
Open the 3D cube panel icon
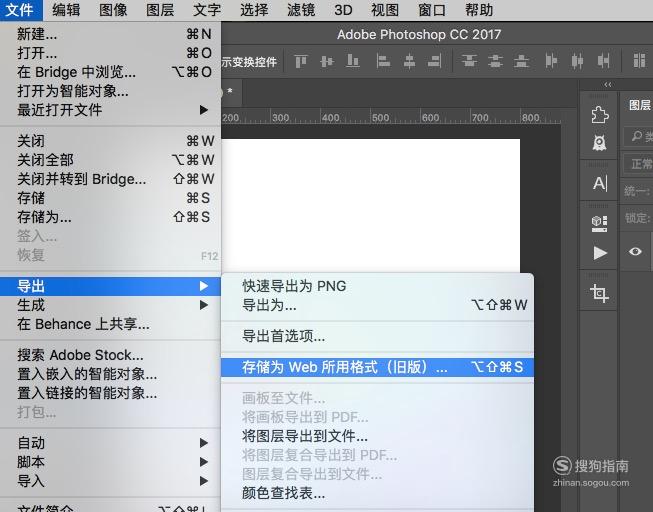point(599,224)
